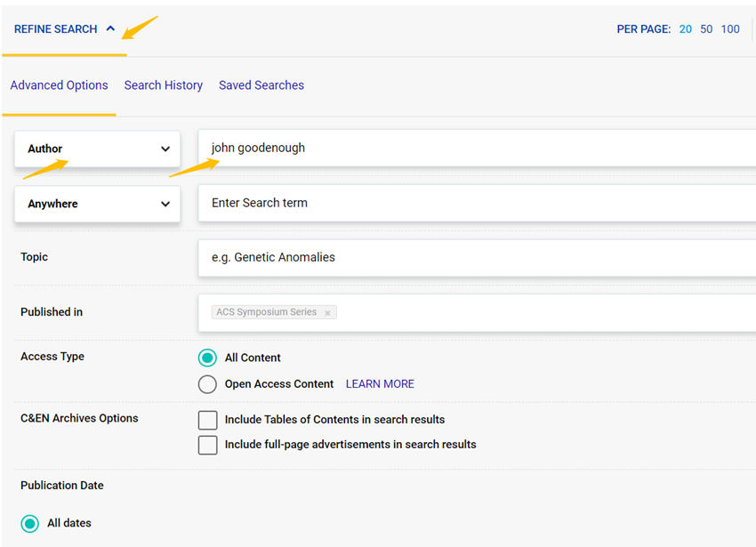Open the Author field dropdown arrow
The height and width of the screenshot is (547, 756).
pyautogui.click(x=165, y=149)
